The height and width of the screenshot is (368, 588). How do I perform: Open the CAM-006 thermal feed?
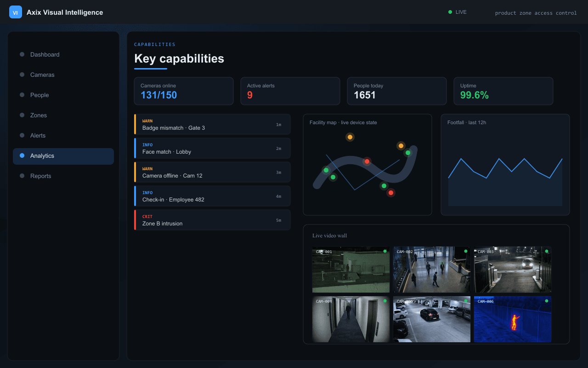tap(513, 319)
